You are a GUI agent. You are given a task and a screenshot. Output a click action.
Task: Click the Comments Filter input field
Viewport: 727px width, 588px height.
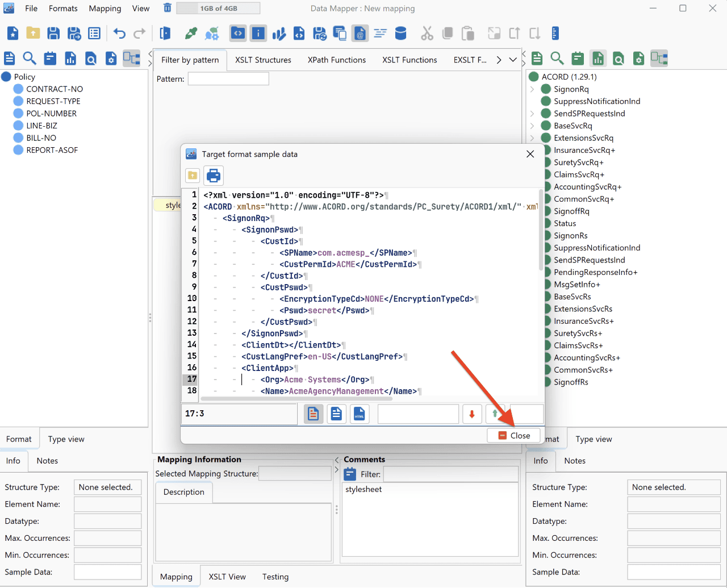451,474
